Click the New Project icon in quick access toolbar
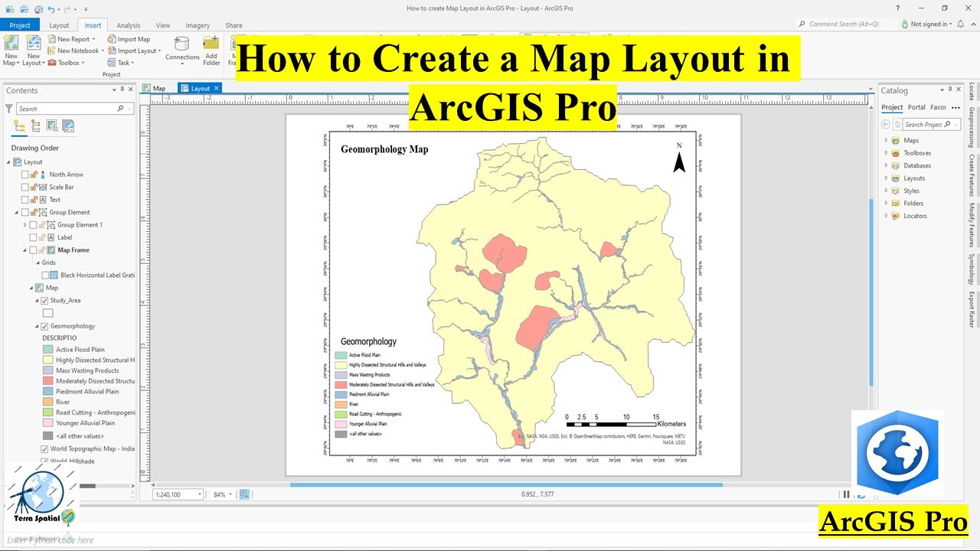 click(x=11, y=8)
